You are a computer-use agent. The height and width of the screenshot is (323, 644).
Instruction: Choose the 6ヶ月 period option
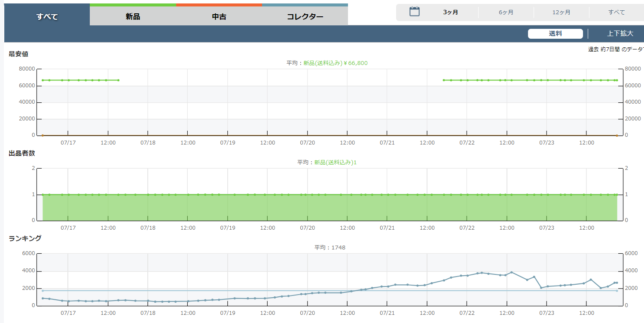(x=506, y=12)
